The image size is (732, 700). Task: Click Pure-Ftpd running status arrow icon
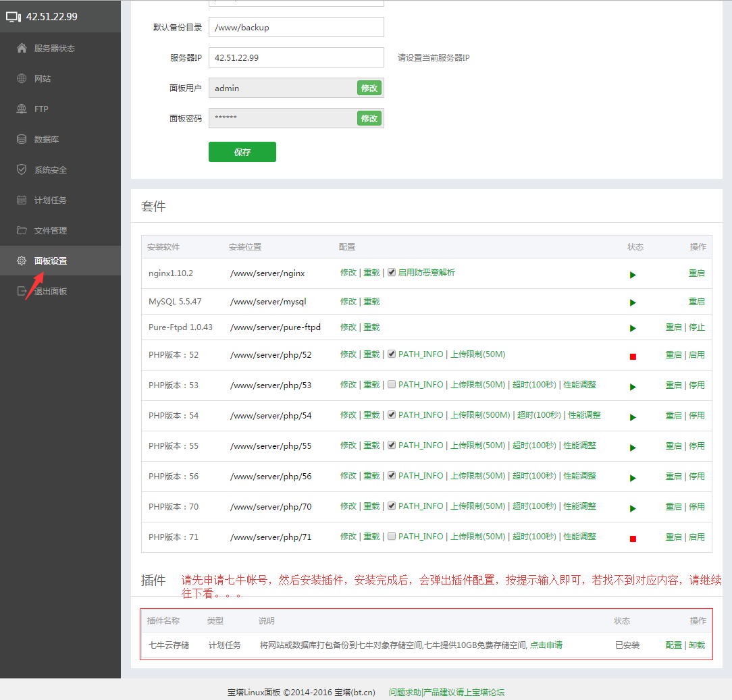tap(633, 329)
